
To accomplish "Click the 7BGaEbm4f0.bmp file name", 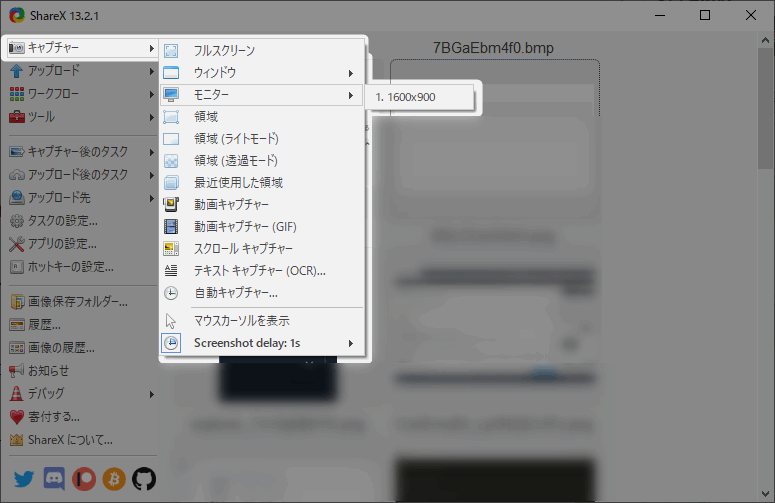I will click(493, 48).
